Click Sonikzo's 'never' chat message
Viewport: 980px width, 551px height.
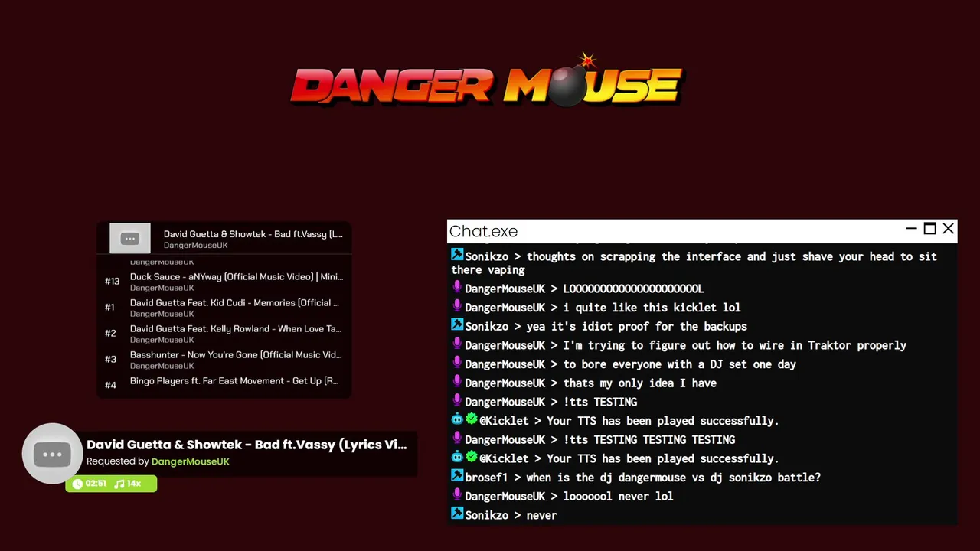coord(541,515)
